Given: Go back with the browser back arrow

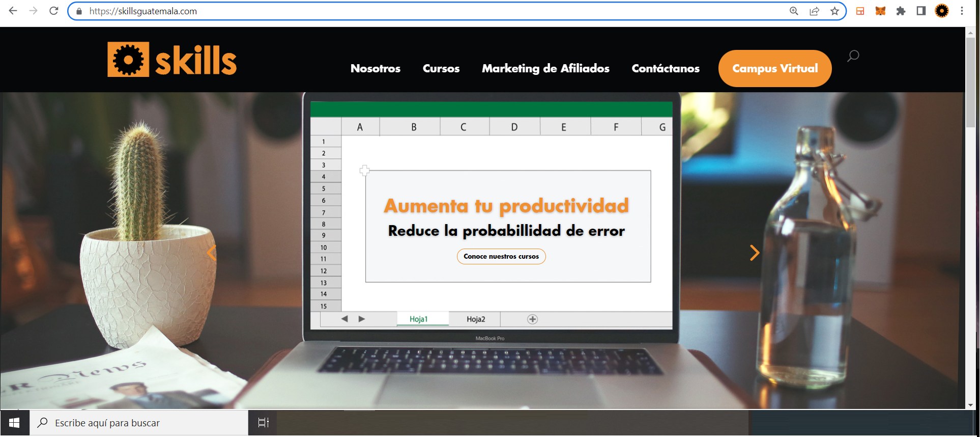Looking at the screenshot, I should [13, 11].
